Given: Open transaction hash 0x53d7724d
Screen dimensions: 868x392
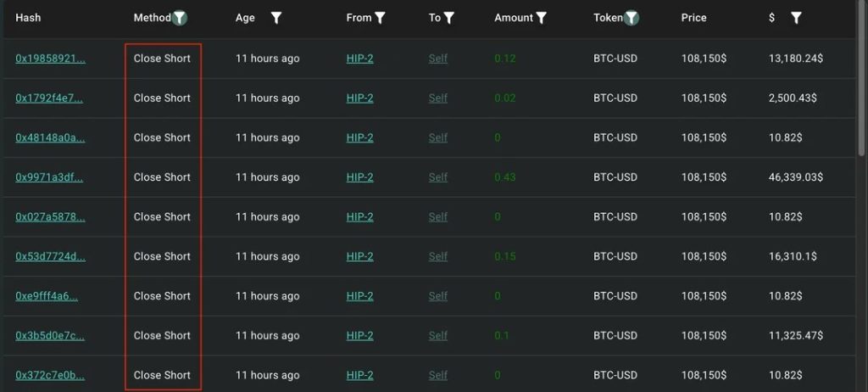Looking at the screenshot, I should pyautogui.click(x=50, y=256).
